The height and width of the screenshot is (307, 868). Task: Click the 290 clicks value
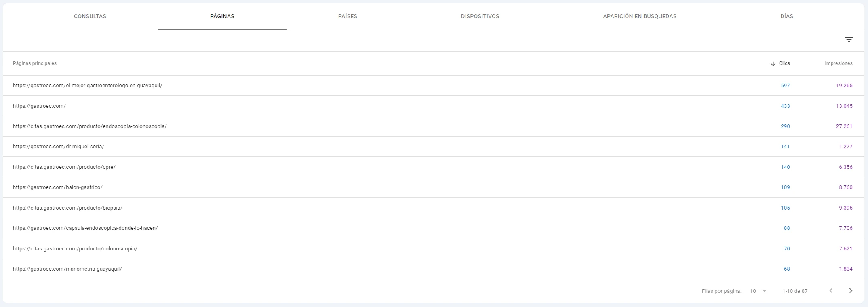pos(785,126)
